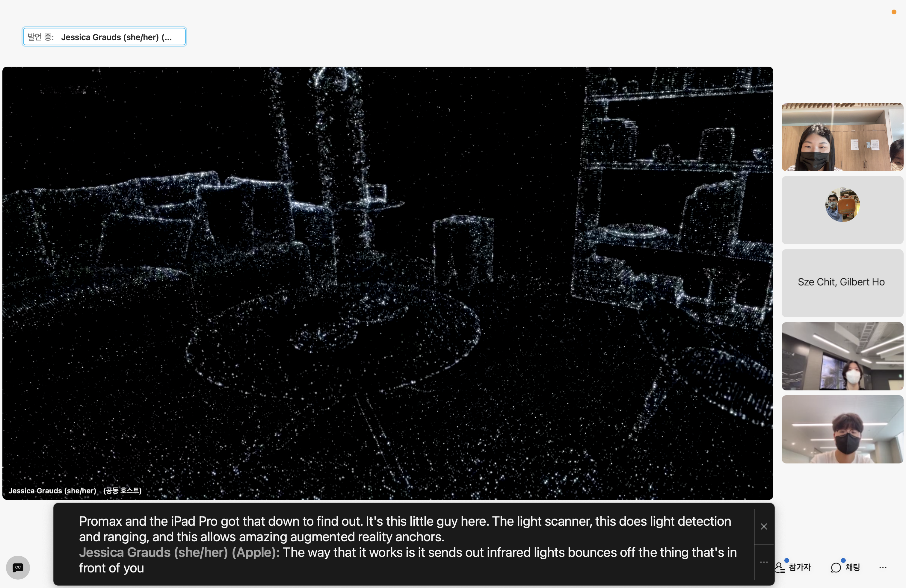Click the active speaker Jessica Grauds indicator
This screenshot has width=906, height=588.
click(104, 37)
